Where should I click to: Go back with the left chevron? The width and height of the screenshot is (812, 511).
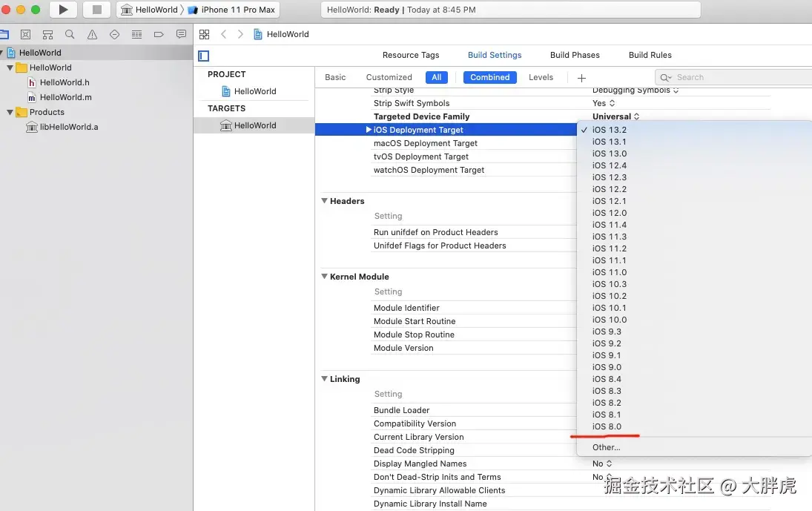click(x=223, y=34)
